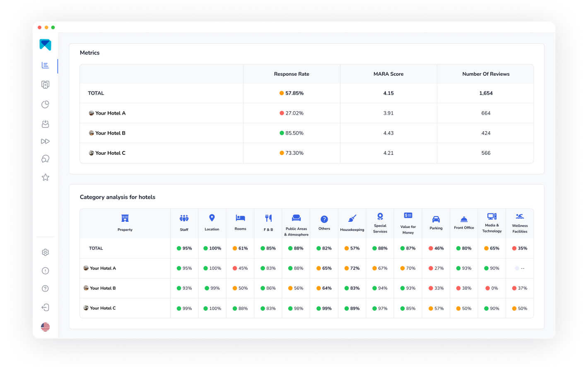
Task: Click the Property building icon
Action: tap(125, 218)
